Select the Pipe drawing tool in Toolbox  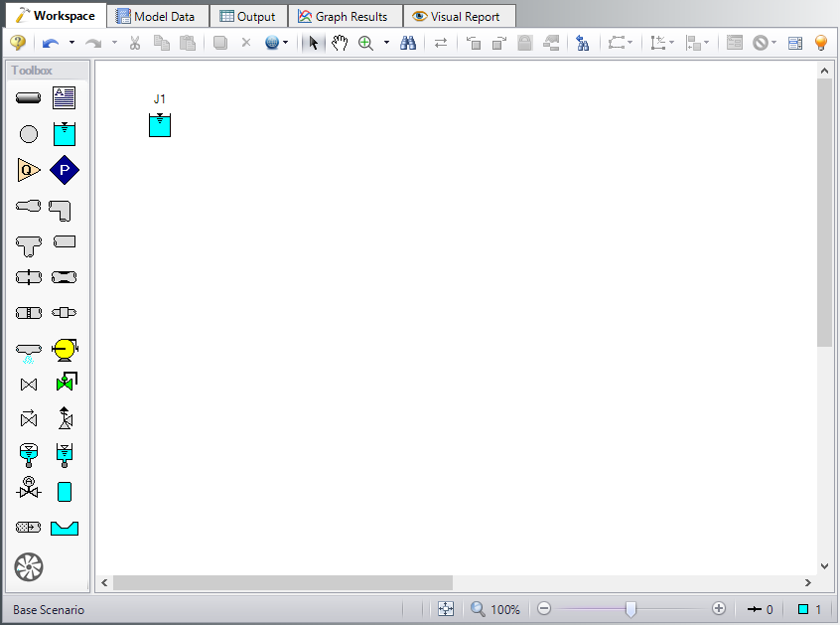click(x=29, y=97)
